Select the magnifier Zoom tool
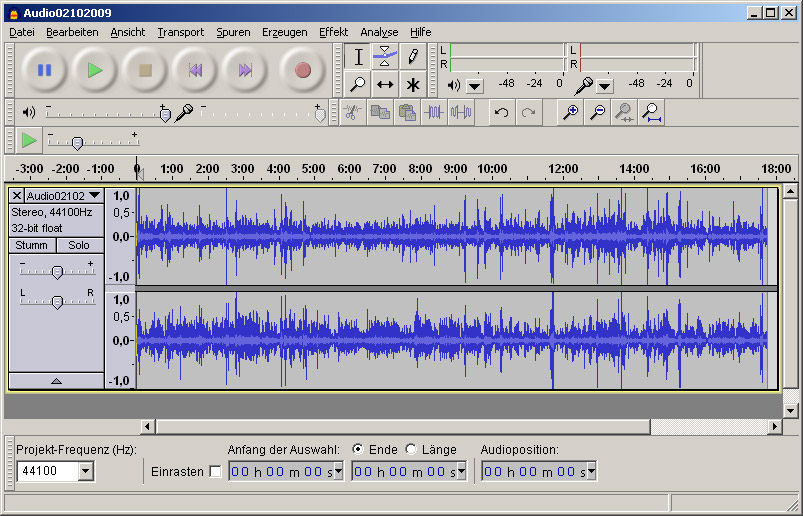Image resolution: width=803 pixels, height=516 pixels. pos(358,84)
